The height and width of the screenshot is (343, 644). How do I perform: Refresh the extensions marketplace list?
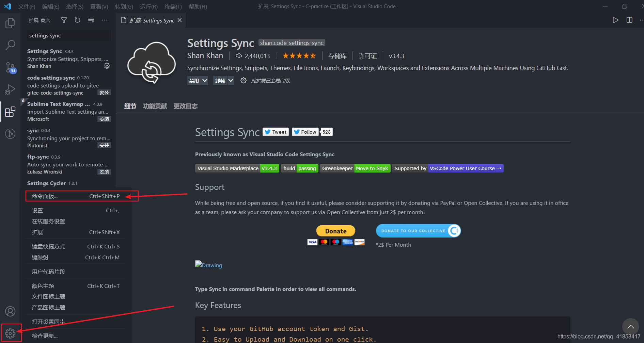pyautogui.click(x=77, y=20)
